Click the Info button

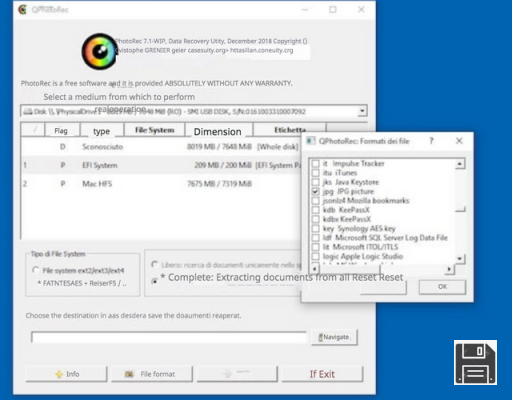tap(66, 374)
